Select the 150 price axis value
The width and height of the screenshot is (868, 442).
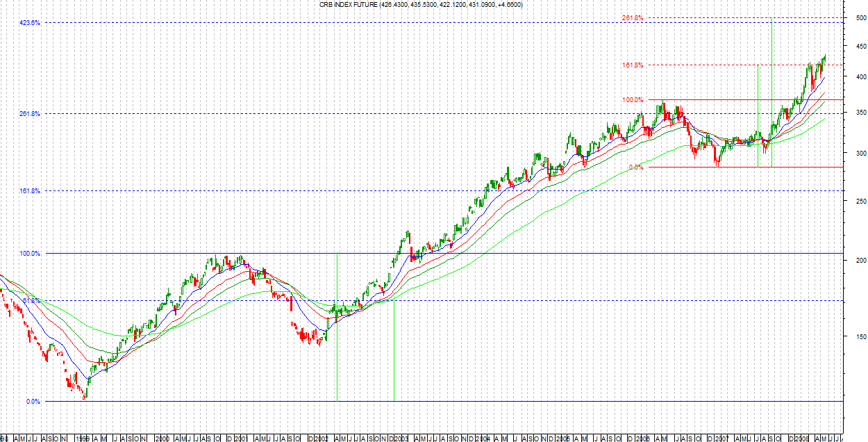(860, 336)
